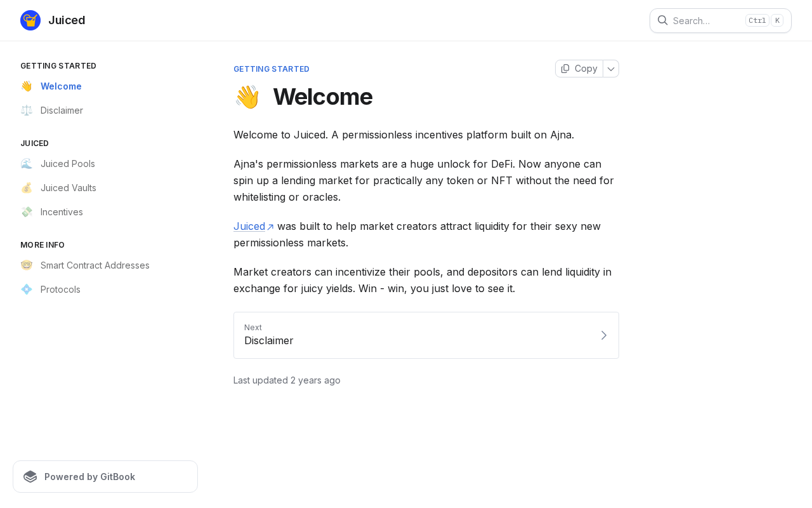Click the diamond emoji next to Protocols
The image size is (812, 508).
26,290
